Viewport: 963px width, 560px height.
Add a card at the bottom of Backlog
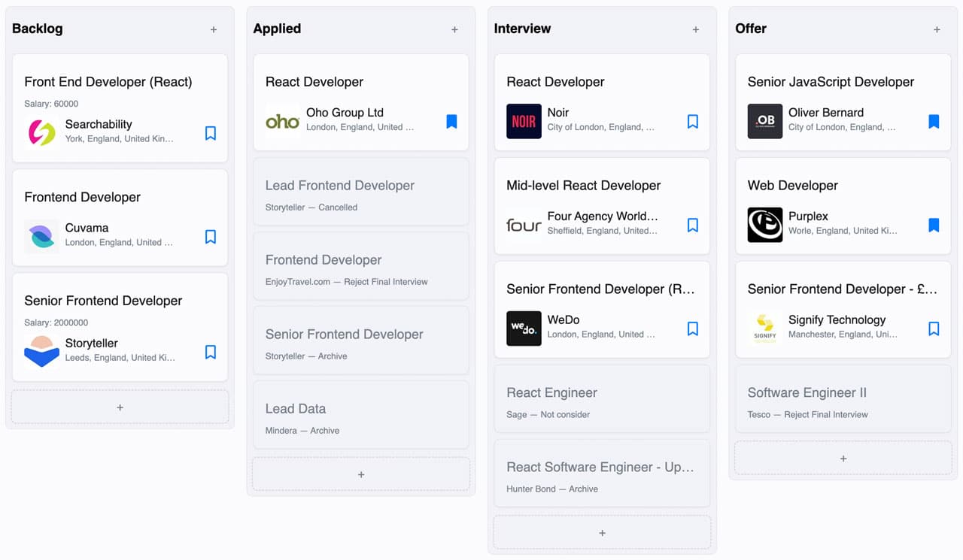pyautogui.click(x=120, y=407)
